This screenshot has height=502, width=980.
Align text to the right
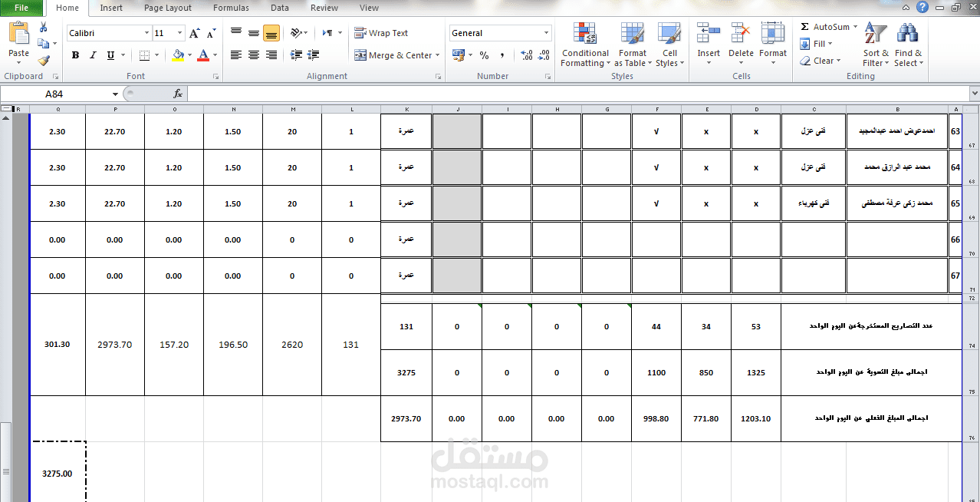click(271, 55)
